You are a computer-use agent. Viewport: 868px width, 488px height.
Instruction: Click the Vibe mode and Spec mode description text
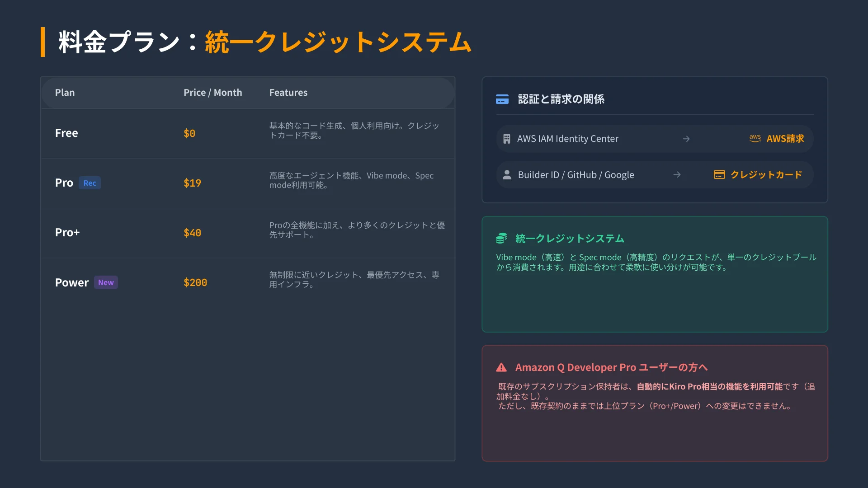(656, 262)
